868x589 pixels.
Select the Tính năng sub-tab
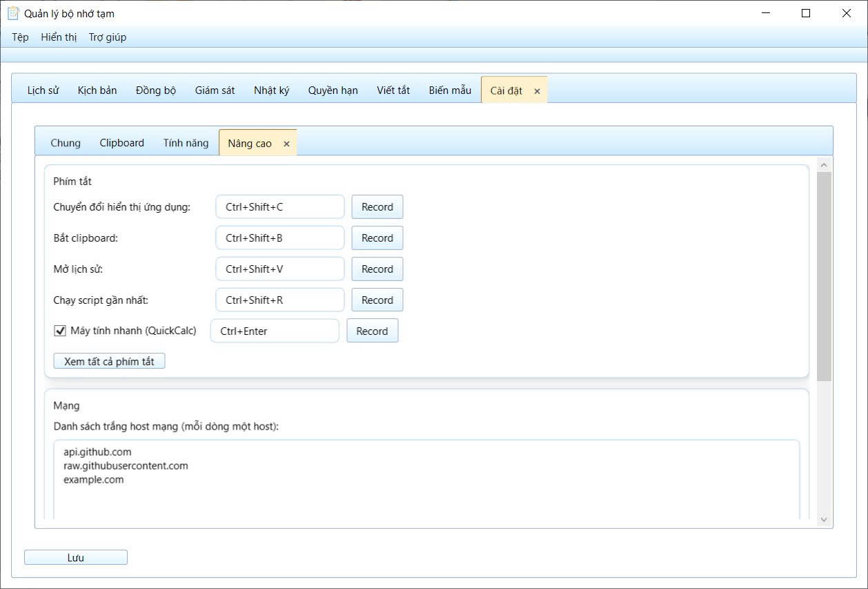point(186,143)
